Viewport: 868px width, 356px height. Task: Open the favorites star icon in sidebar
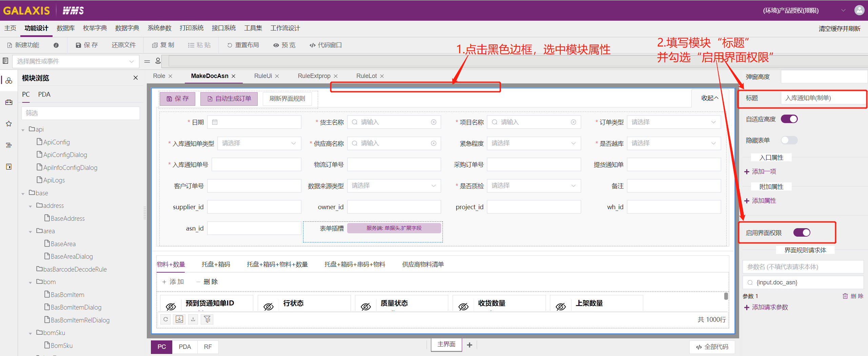[9, 124]
